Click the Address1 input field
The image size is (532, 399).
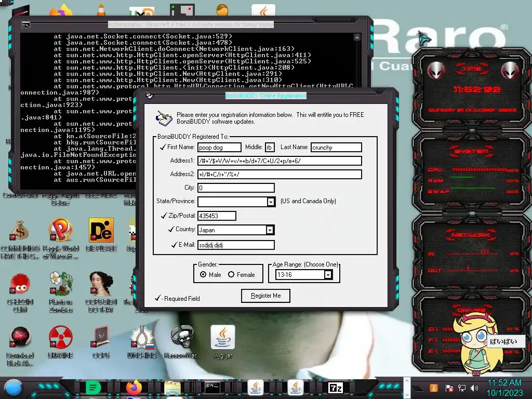point(280,161)
